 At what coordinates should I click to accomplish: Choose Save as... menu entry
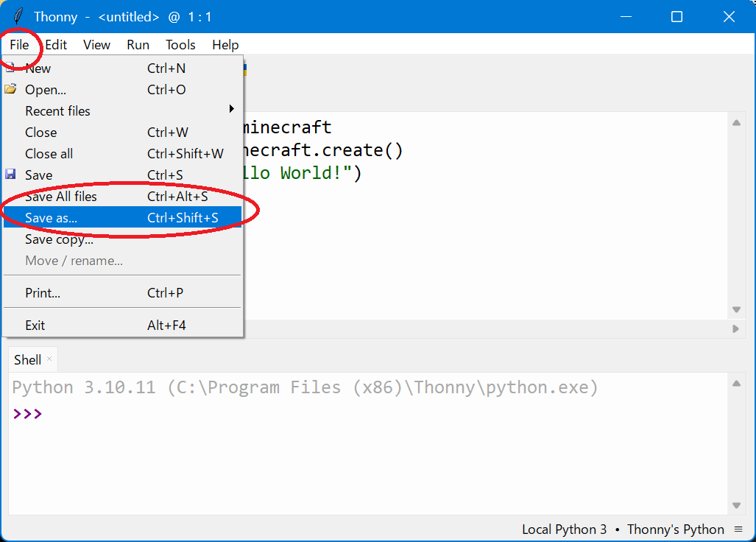(x=122, y=217)
